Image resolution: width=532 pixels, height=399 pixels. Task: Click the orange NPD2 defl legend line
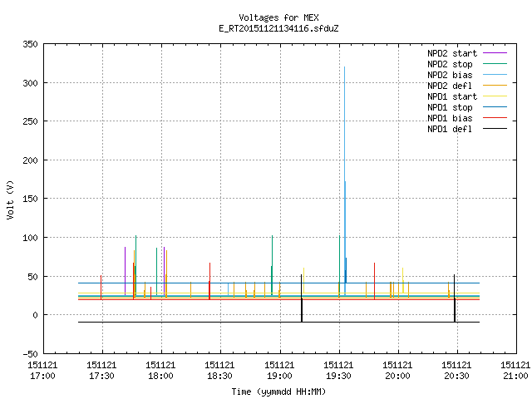pyautogui.click(x=495, y=86)
